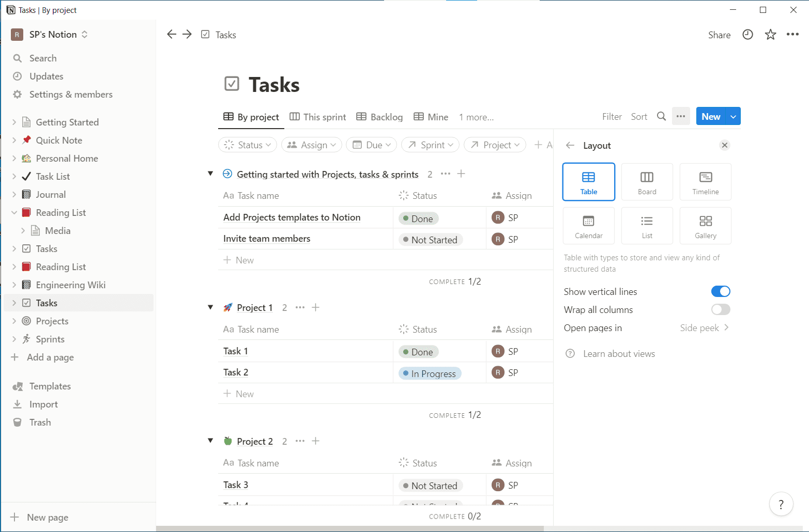809x532 pixels.
Task: Select the Board layout
Action: [x=647, y=182]
